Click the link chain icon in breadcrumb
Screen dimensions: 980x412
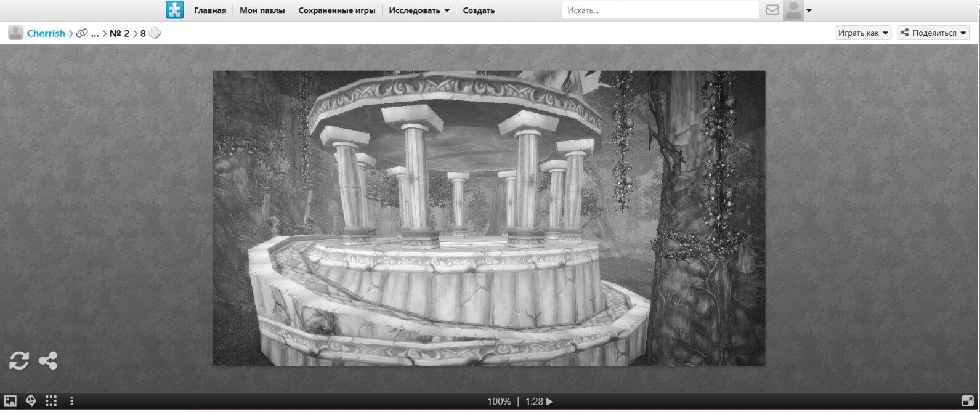pos(82,33)
